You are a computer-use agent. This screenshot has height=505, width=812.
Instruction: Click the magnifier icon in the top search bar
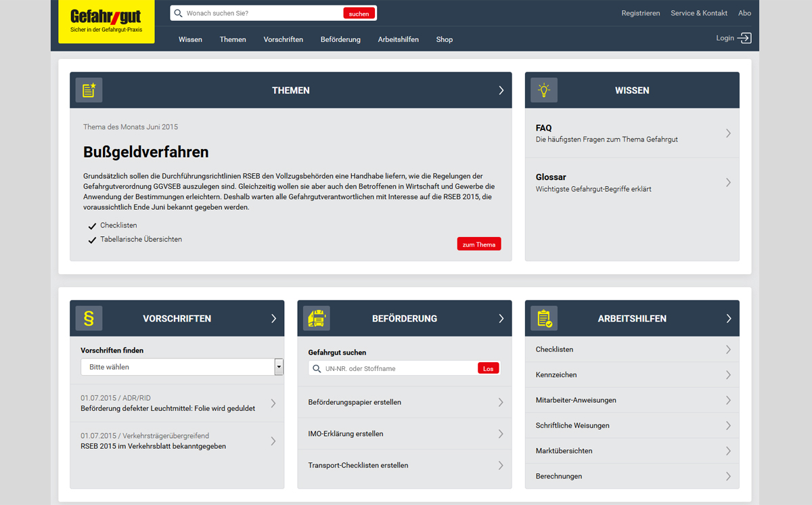pos(177,13)
